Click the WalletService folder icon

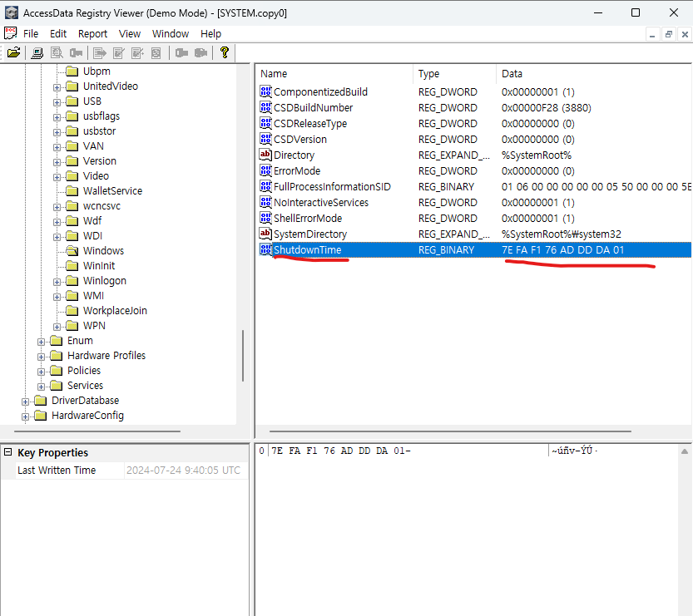72,190
